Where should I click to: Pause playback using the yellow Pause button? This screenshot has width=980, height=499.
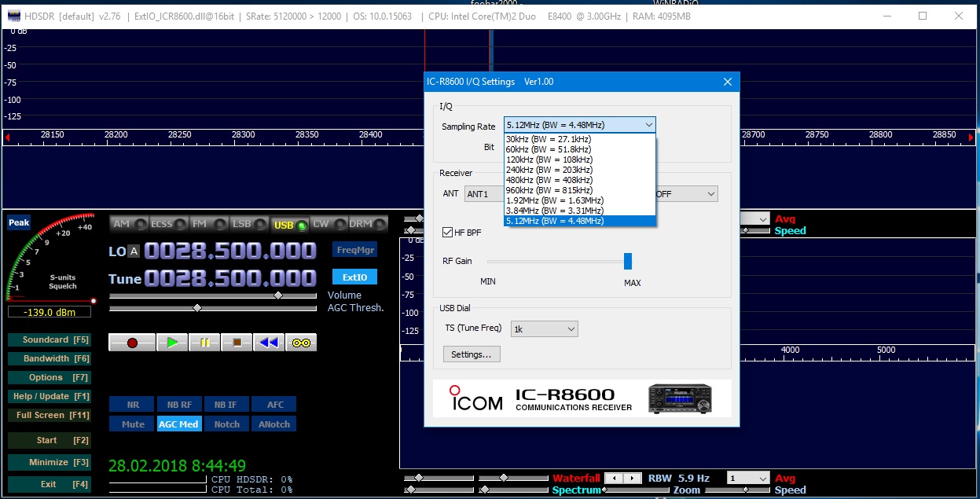[204, 343]
